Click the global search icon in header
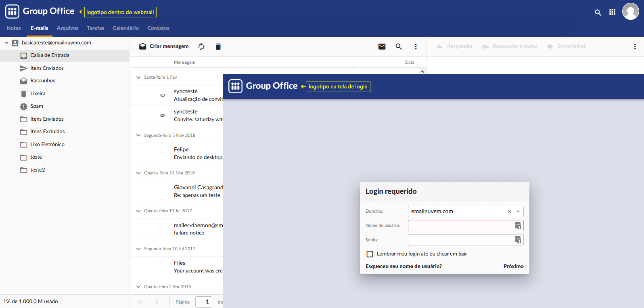The height and width of the screenshot is (308, 644). (x=598, y=13)
